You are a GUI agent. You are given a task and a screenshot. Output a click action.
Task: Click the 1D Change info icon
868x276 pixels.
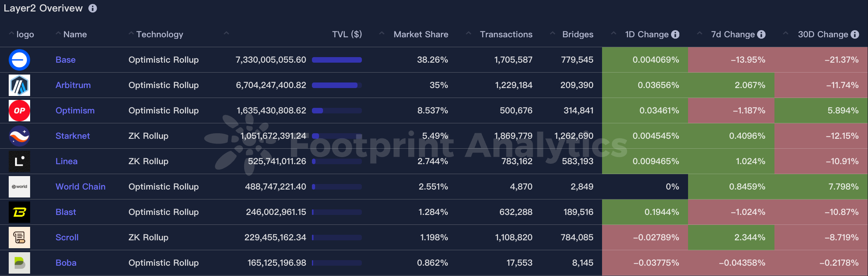675,34
